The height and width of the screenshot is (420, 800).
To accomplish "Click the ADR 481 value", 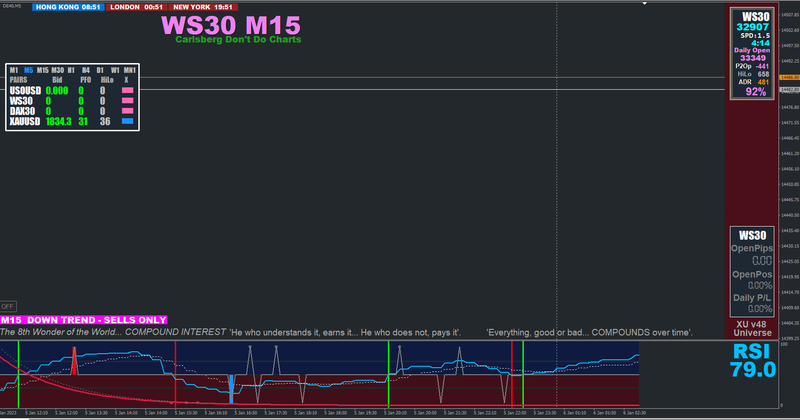I will (754, 82).
